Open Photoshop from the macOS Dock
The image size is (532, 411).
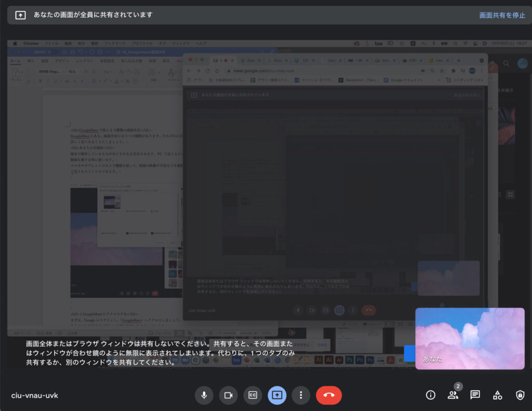pyautogui.click(x=349, y=360)
